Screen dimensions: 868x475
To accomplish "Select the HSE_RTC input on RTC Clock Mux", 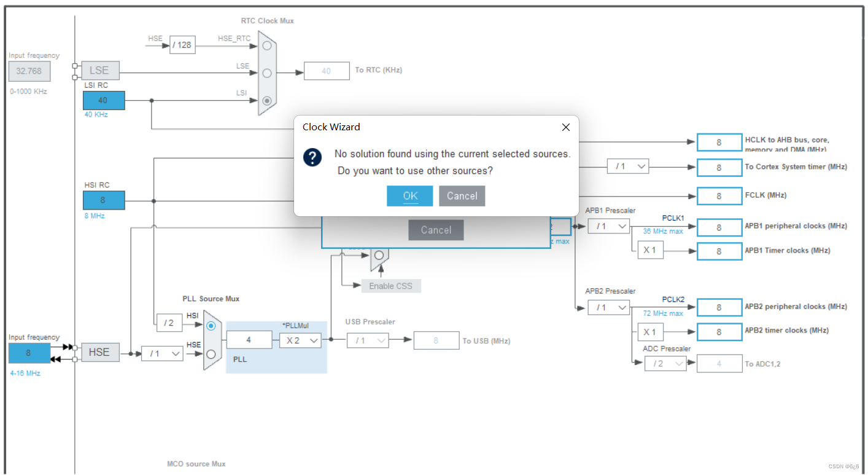I will click(x=266, y=45).
